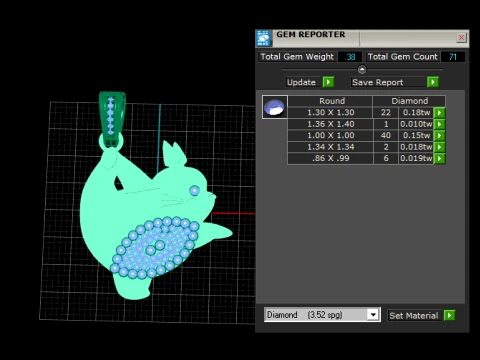Click the 0.15tw weight cell
Image resolution: width=480 pixels, height=360 pixels.
[x=416, y=136]
